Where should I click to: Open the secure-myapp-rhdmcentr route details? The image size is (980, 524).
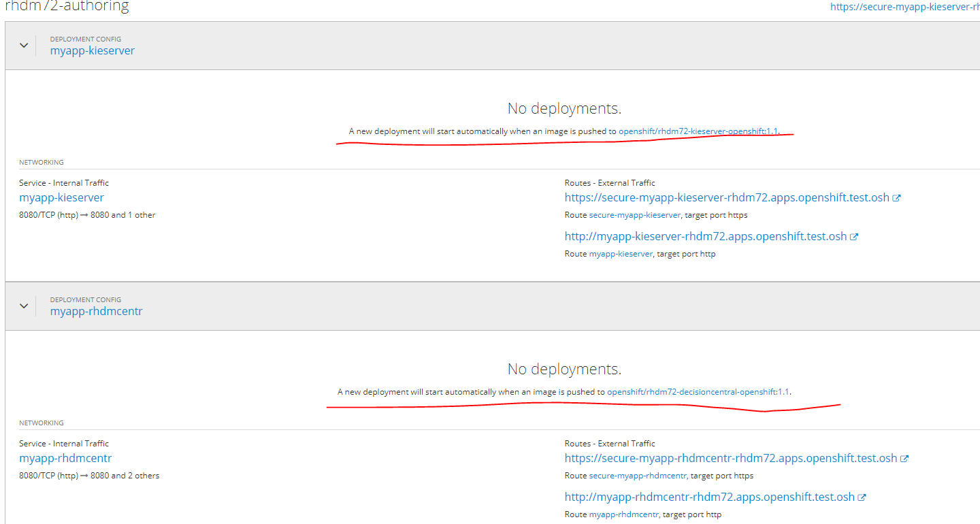point(638,476)
